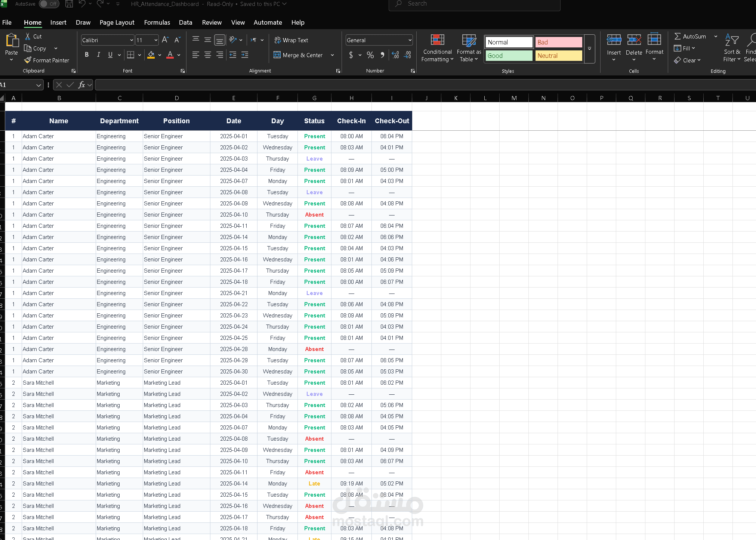Switch to the Insert tab
Screen dimensions: 756x540
coord(58,22)
